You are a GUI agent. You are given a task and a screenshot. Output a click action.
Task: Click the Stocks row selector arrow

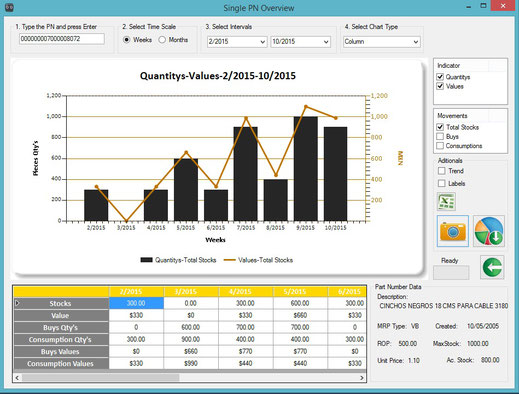pos(17,303)
